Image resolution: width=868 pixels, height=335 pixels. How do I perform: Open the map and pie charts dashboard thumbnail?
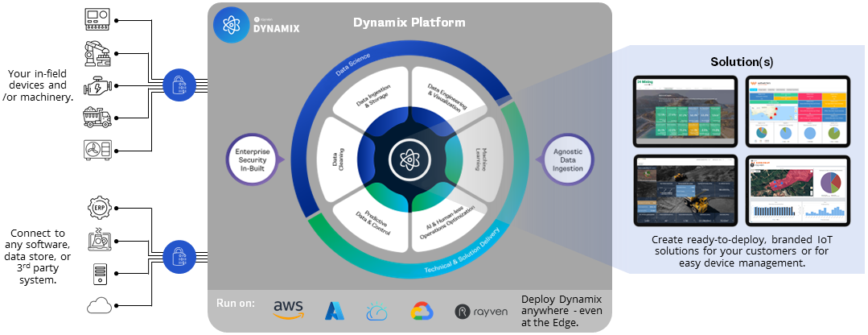pos(798,110)
